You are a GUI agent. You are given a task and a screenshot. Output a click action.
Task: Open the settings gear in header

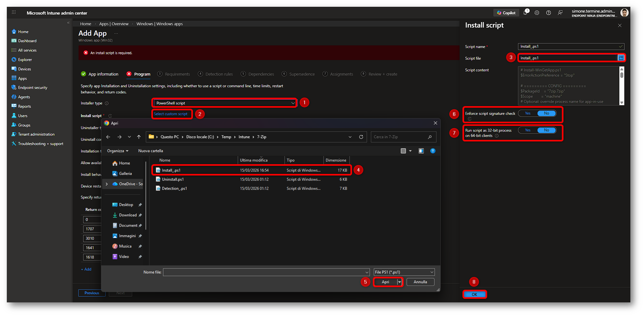pyautogui.click(x=537, y=13)
